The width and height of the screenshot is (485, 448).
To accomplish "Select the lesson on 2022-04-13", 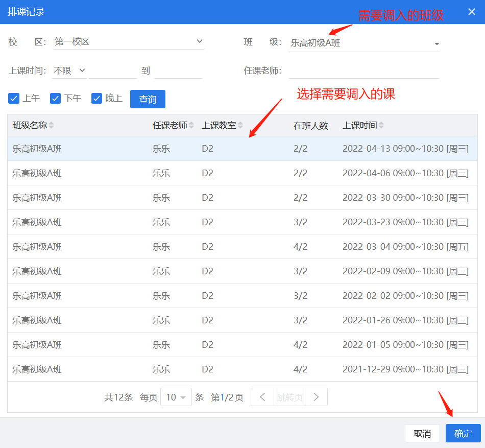I will (x=243, y=149).
